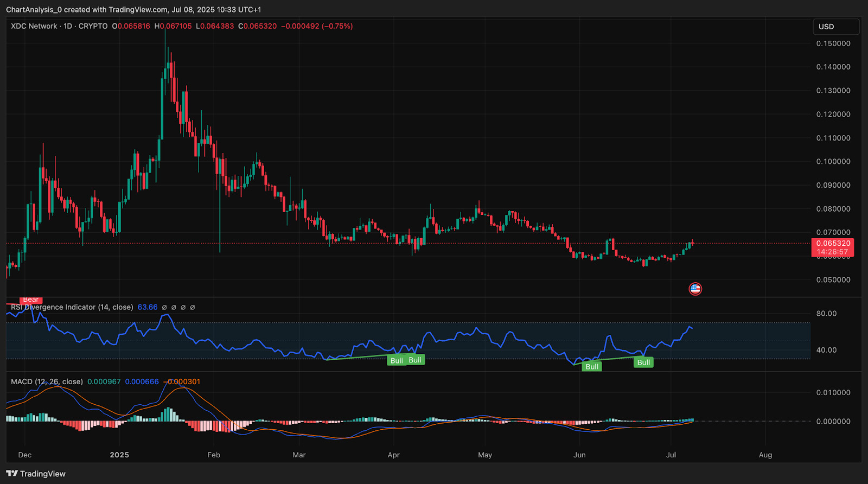Click the Feb label on time axis

pyautogui.click(x=214, y=455)
